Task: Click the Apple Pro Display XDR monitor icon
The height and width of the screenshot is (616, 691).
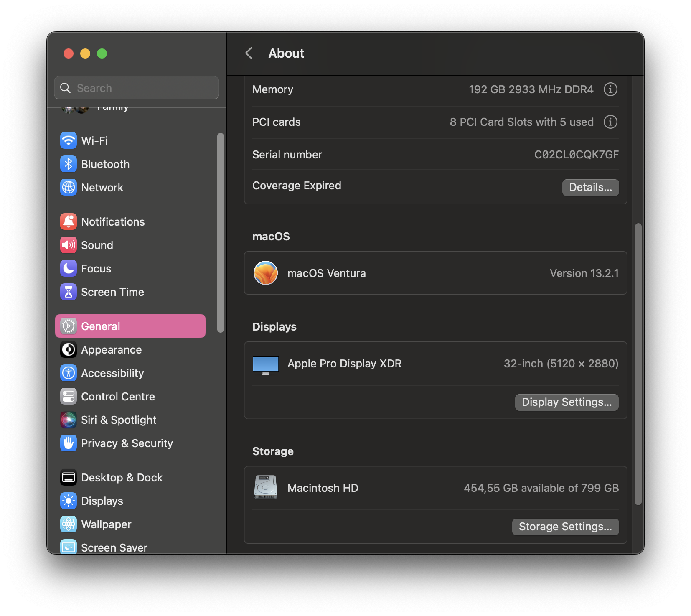Action: pos(266,365)
